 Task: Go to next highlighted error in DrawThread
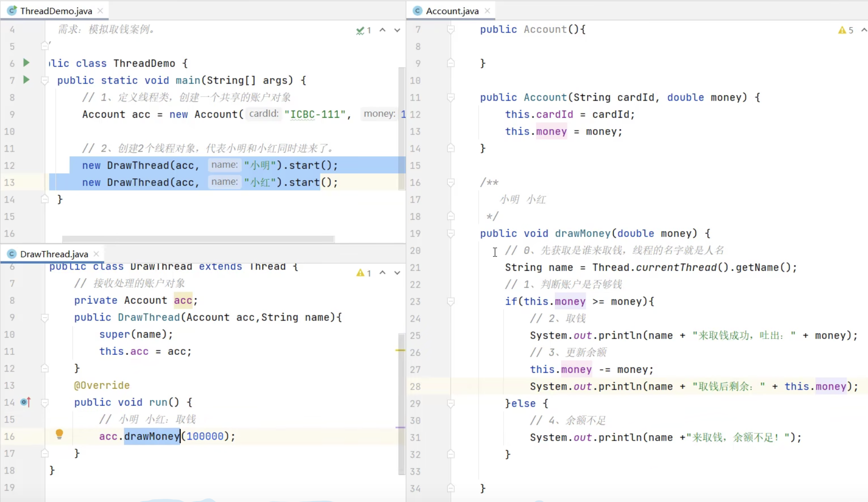click(x=397, y=273)
